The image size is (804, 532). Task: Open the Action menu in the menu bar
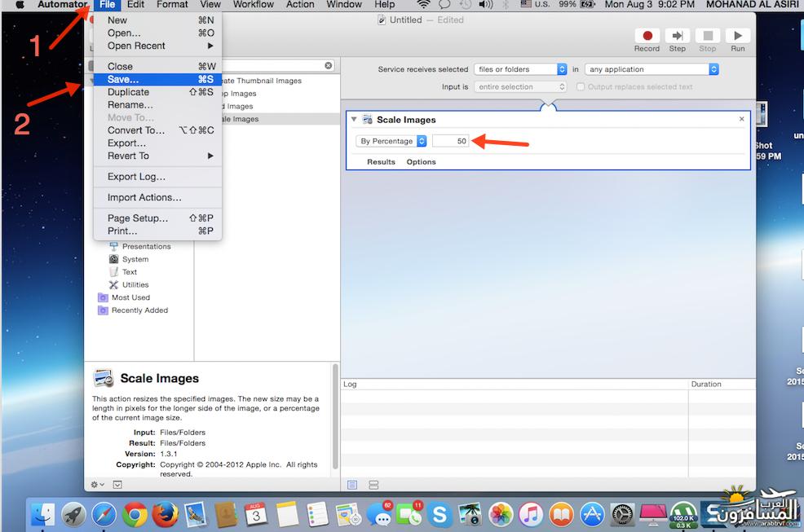click(x=300, y=5)
